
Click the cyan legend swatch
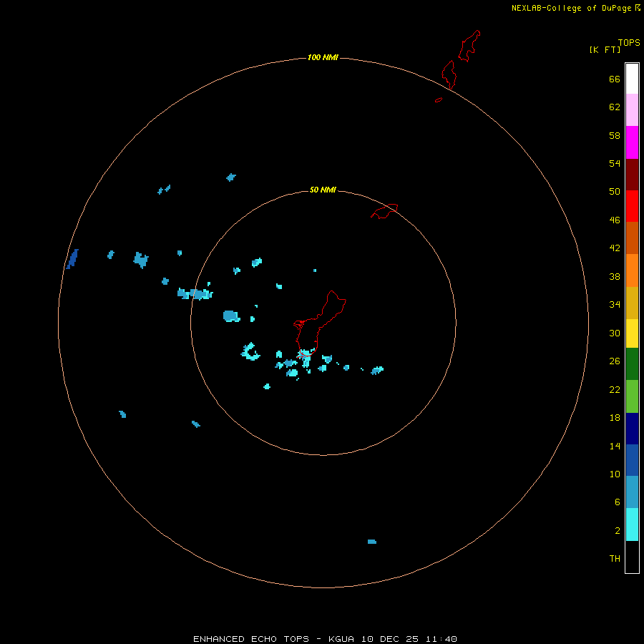coord(632,525)
